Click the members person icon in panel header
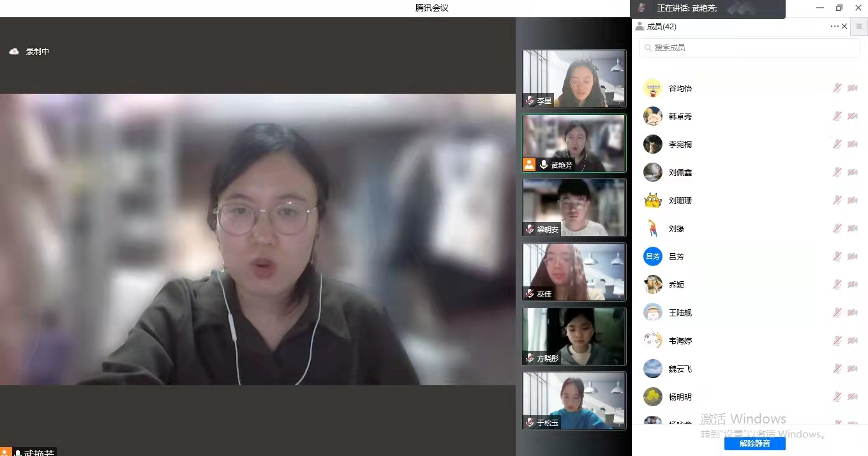Image resolution: width=868 pixels, height=456 pixels. [x=640, y=26]
